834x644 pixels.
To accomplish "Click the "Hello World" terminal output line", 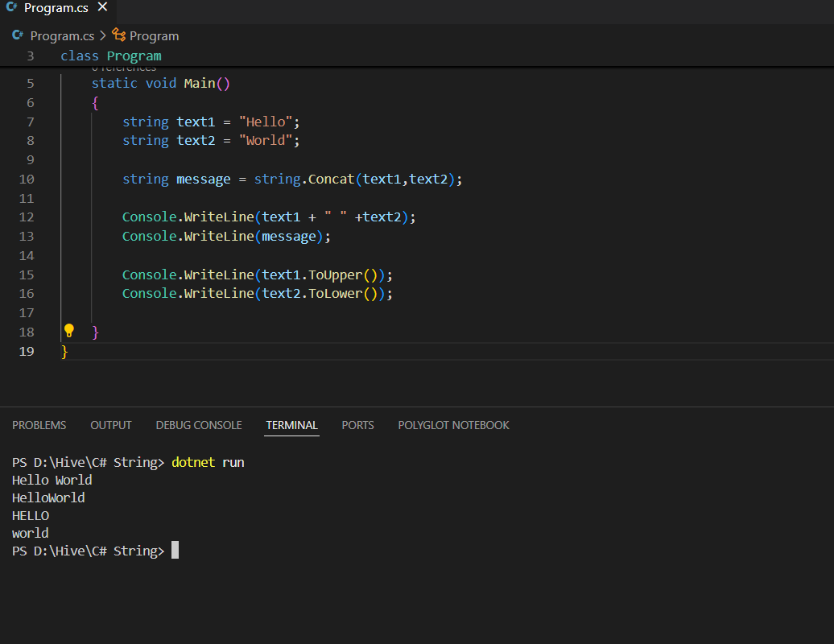I will pos(52,481).
